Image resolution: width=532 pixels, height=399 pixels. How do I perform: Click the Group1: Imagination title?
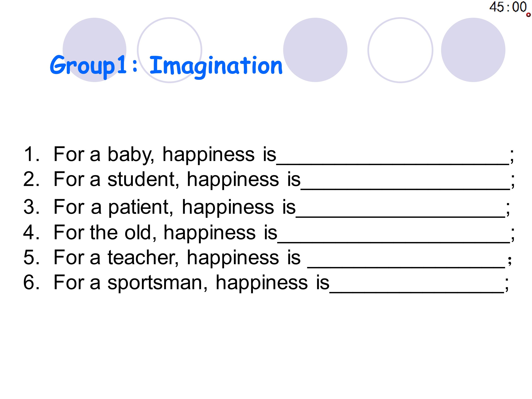pos(166,65)
